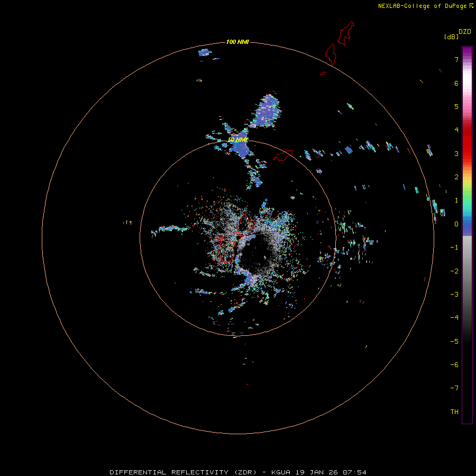Click the 7 value on the color scale

click(x=456, y=59)
